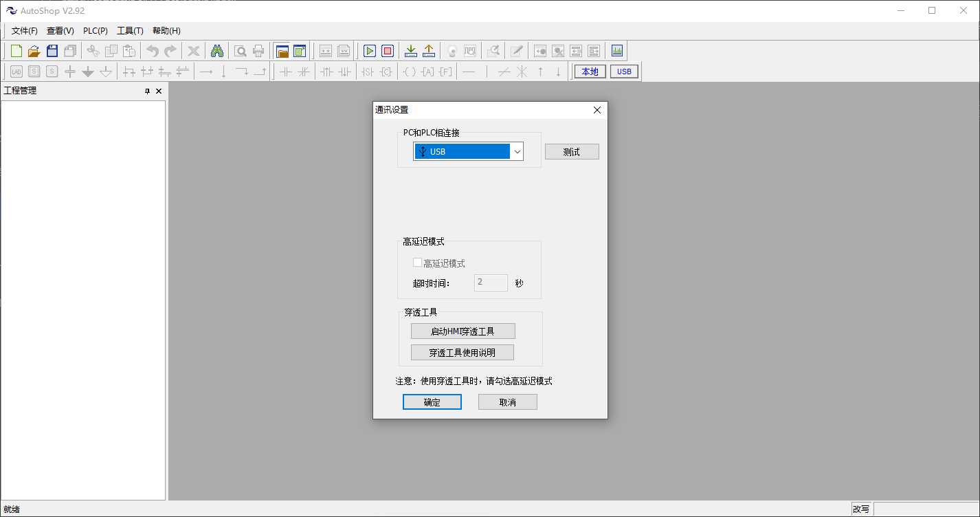
Task: Click the new project file icon
Action: pyautogui.click(x=16, y=51)
